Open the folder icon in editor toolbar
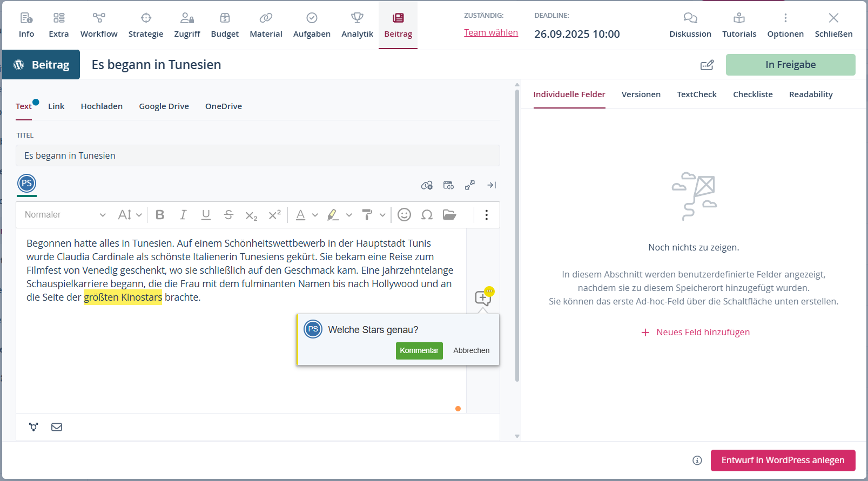Screen dimensions: 868x481 click(449, 215)
